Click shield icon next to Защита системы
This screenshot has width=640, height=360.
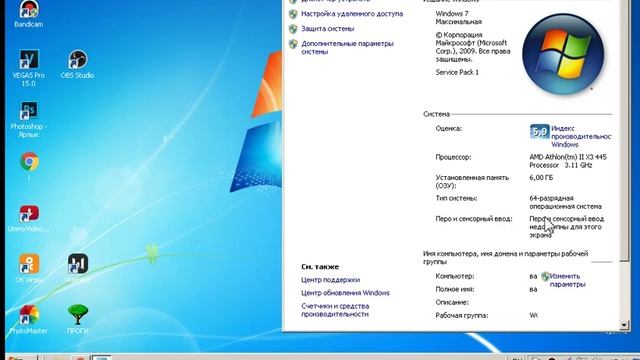click(293, 29)
